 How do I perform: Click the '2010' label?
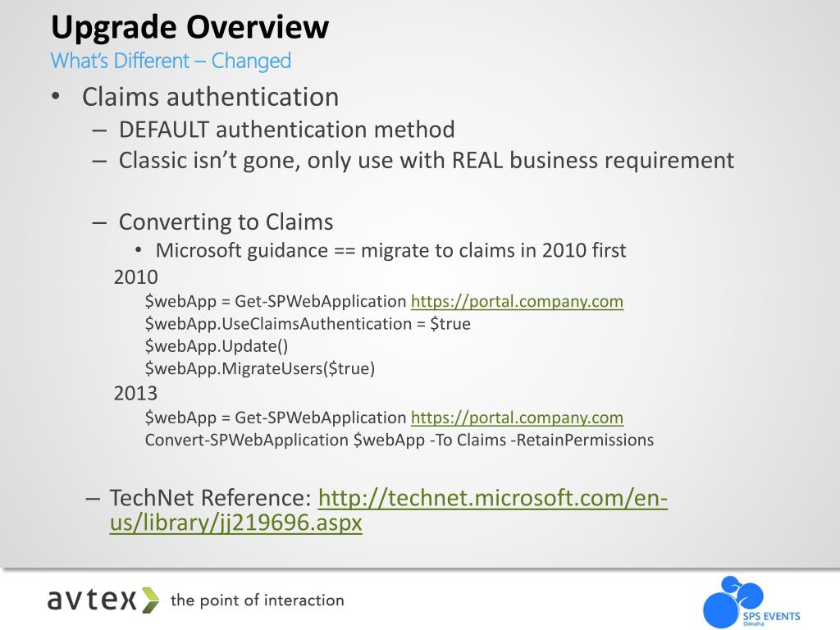tap(136, 277)
